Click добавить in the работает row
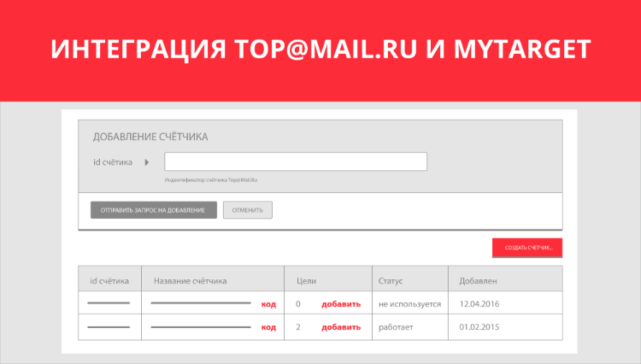This screenshot has width=641, height=364. tap(341, 327)
